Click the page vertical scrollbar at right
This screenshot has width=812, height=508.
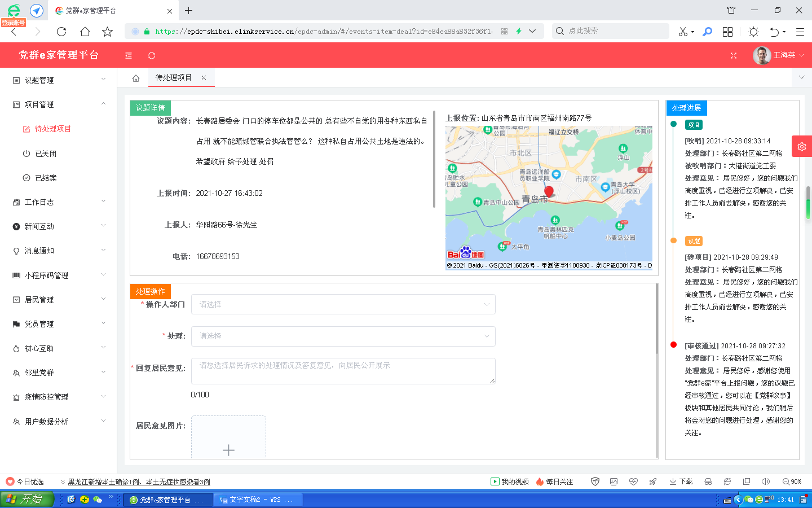click(808, 203)
